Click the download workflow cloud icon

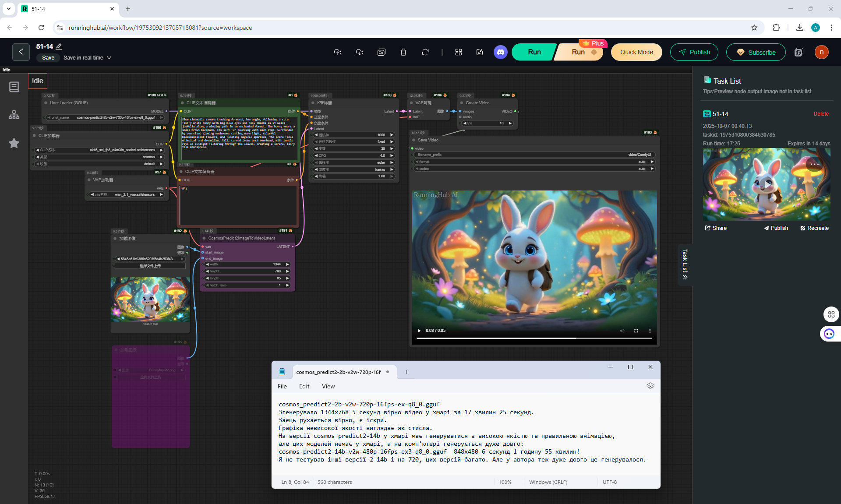pos(360,52)
